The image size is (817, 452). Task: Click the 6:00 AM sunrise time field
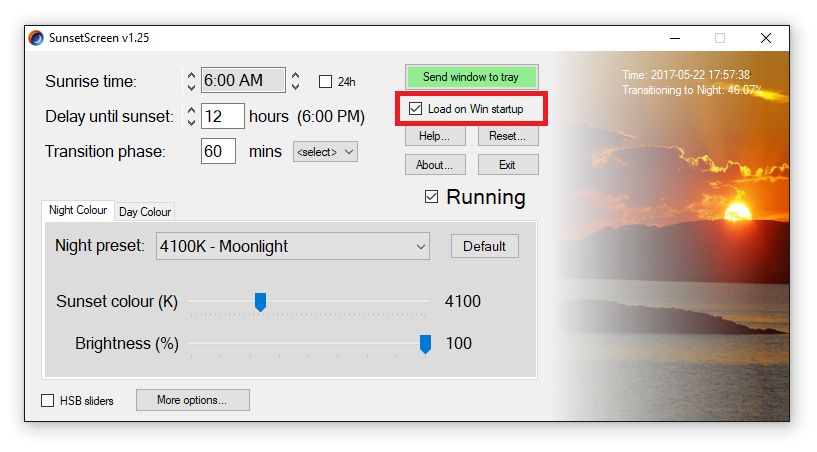243,80
